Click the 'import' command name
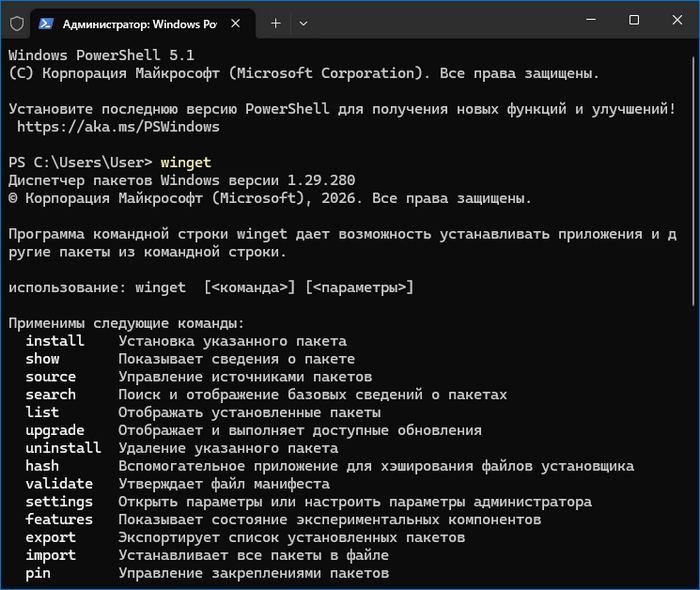 coord(50,556)
